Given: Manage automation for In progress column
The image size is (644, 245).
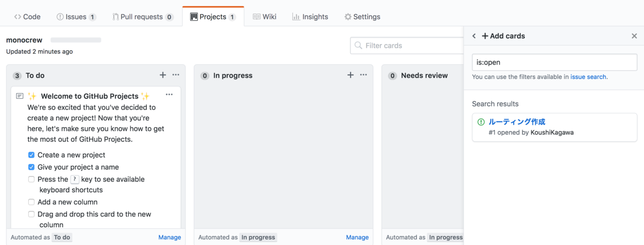Looking at the screenshot, I should point(357,237).
